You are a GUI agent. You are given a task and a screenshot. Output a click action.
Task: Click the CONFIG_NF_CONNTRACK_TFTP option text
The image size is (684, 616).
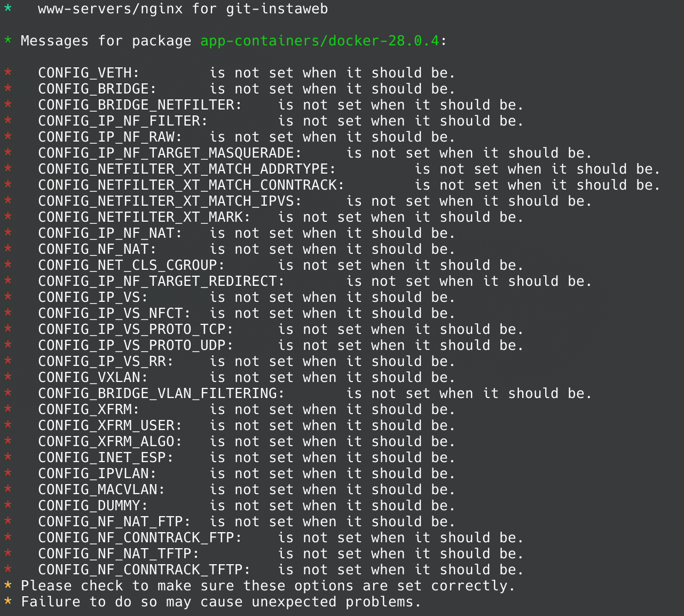(x=144, y=570)
